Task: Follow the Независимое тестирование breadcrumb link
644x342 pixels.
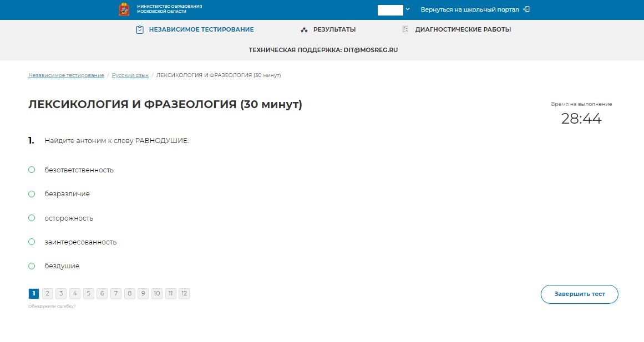Action: (66, 75)
